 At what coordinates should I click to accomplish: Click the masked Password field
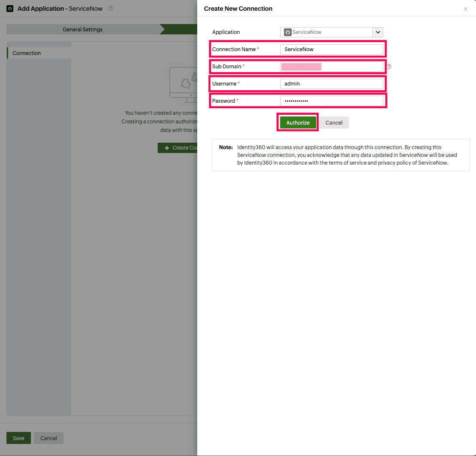point(332,100)
